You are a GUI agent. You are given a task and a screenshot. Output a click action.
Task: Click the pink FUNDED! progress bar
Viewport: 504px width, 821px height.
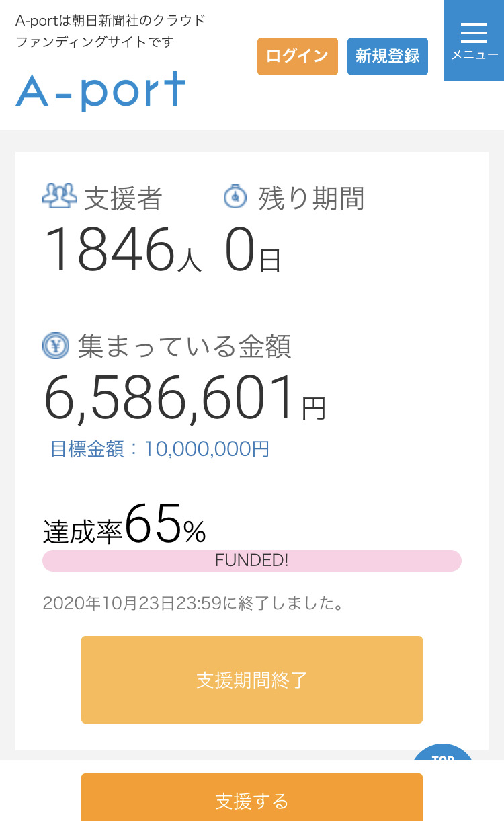tap(252, 561)
